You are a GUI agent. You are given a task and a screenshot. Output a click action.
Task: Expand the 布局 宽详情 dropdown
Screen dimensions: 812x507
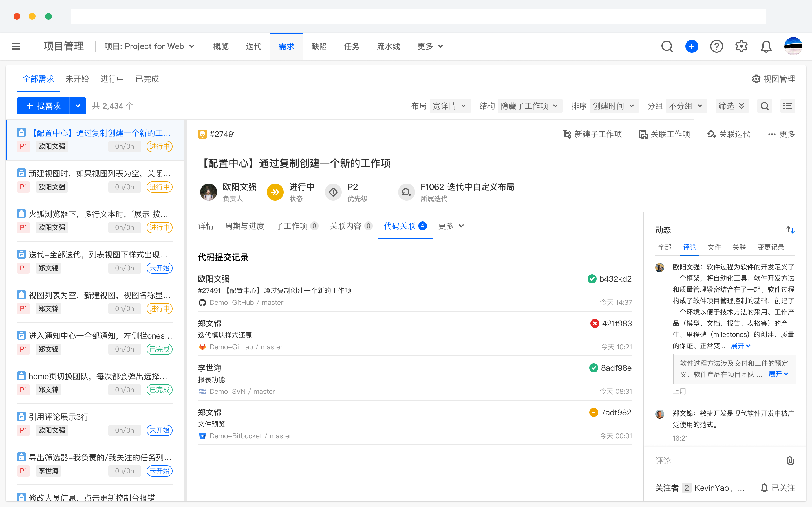click(450, 106)
